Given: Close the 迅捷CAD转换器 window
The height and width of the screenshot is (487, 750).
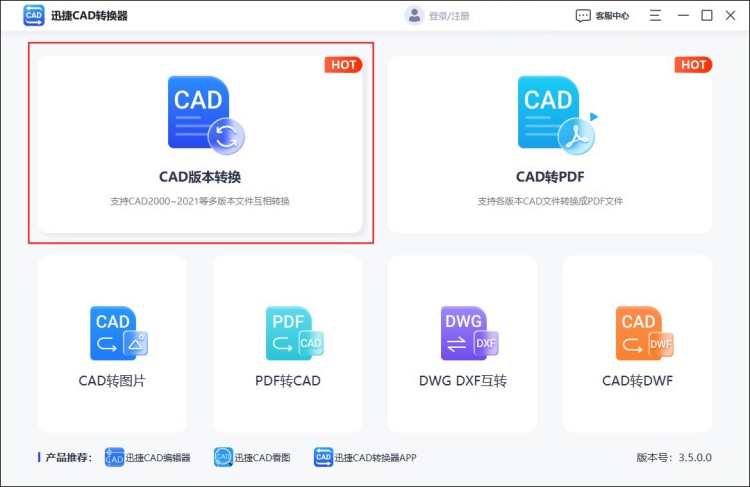Looking at the screenshot, I should [x=730, y=15].
